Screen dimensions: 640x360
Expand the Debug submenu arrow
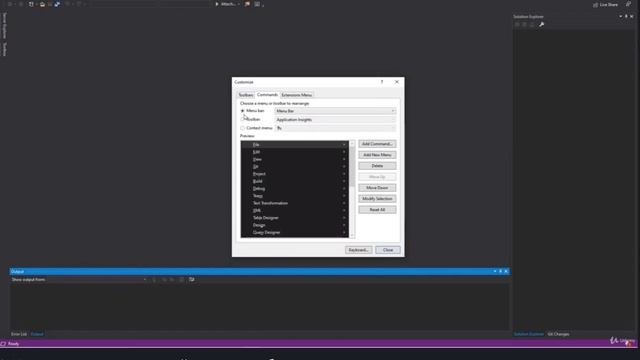point(344,189)
